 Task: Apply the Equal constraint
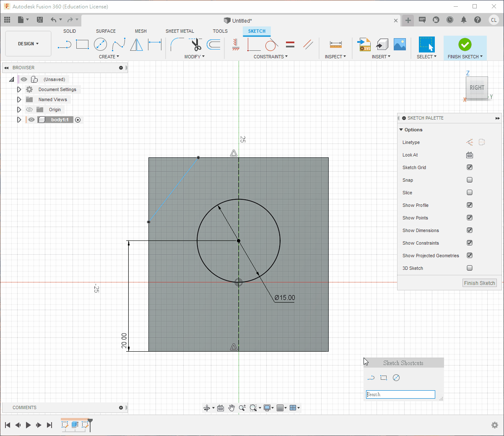click(290, 44)
